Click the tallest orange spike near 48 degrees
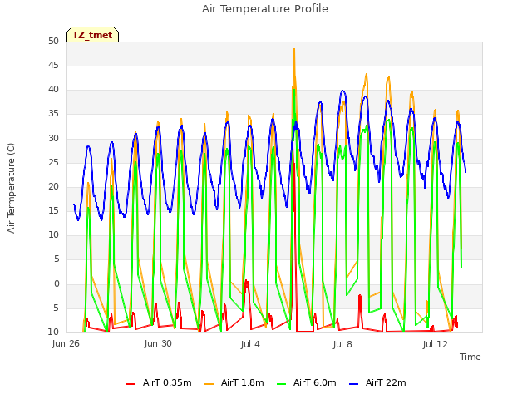Viewport: 532px width, 399px height. click(294, 50)
